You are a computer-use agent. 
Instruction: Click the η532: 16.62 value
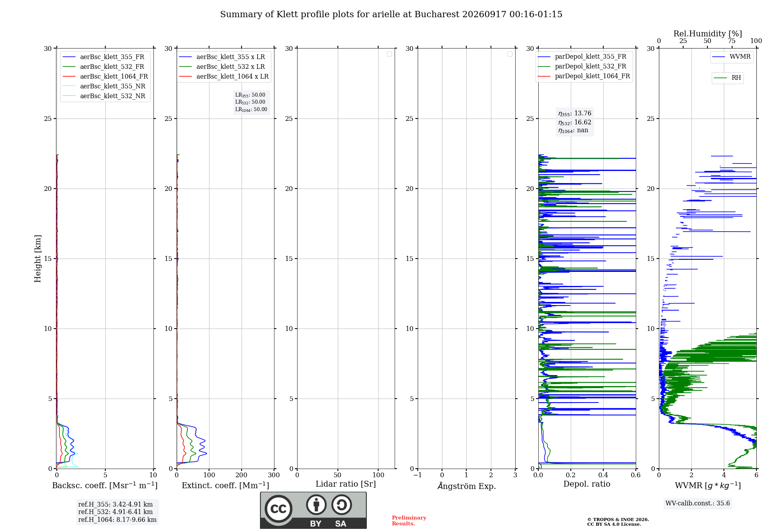(x=575, y=122)
